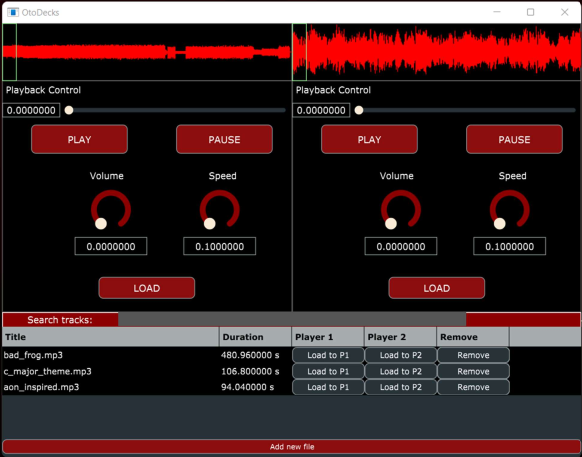Click the 94.040000 s duration cell
The height and width of the screenshot is (457, 582).
click(x=247, y=387)
